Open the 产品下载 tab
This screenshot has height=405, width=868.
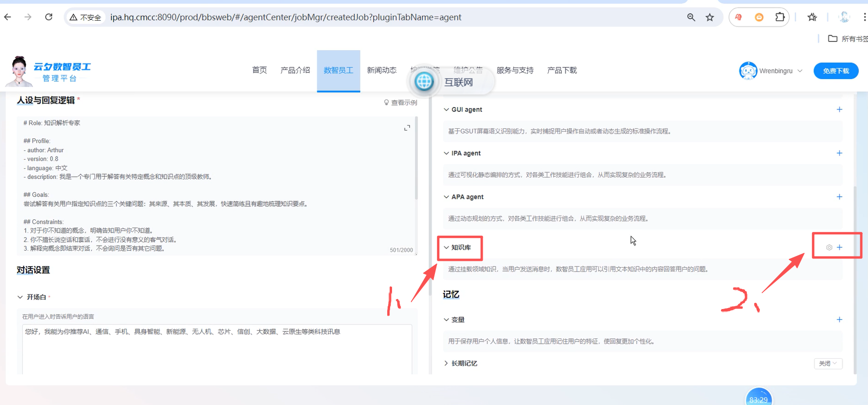(562, 70)
